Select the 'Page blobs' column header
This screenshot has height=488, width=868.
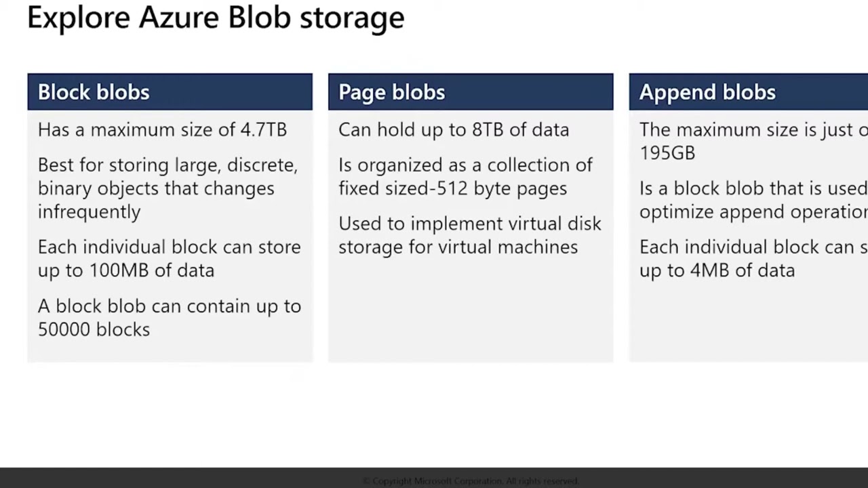(x=471, y=92)
